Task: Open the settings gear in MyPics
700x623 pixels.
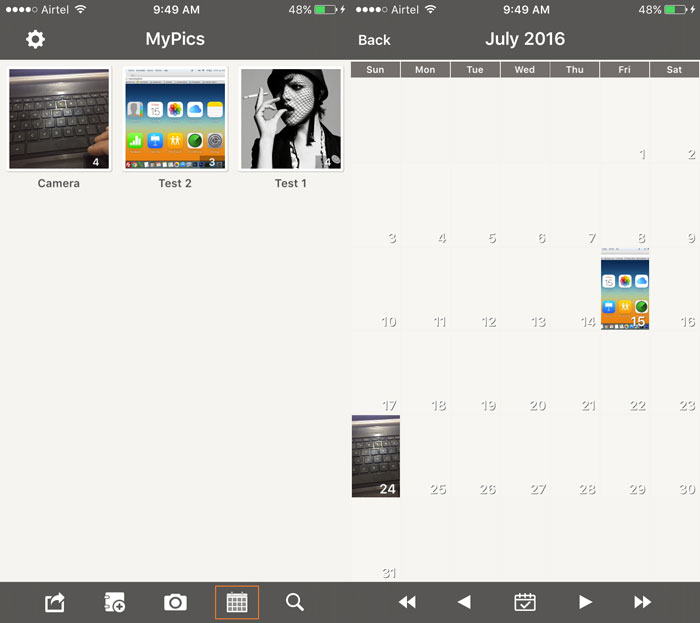Action: pyautogui.click(x=35, y=40)
